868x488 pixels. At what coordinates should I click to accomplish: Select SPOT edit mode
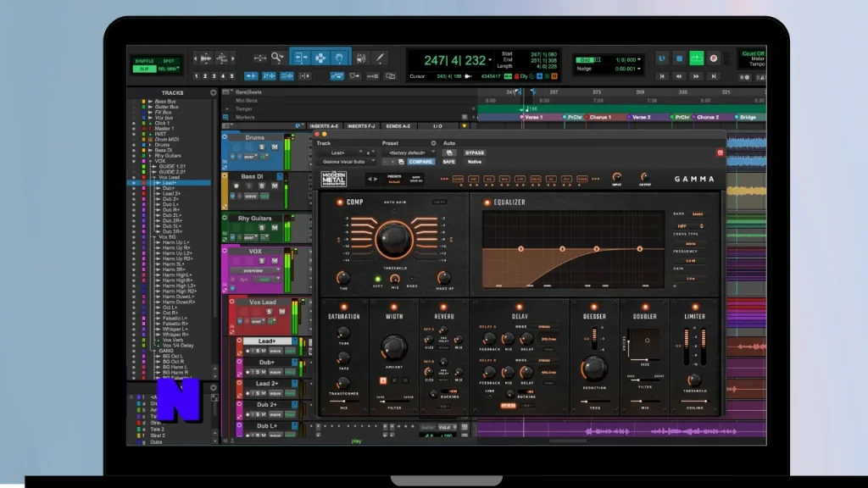pos(169,61)
